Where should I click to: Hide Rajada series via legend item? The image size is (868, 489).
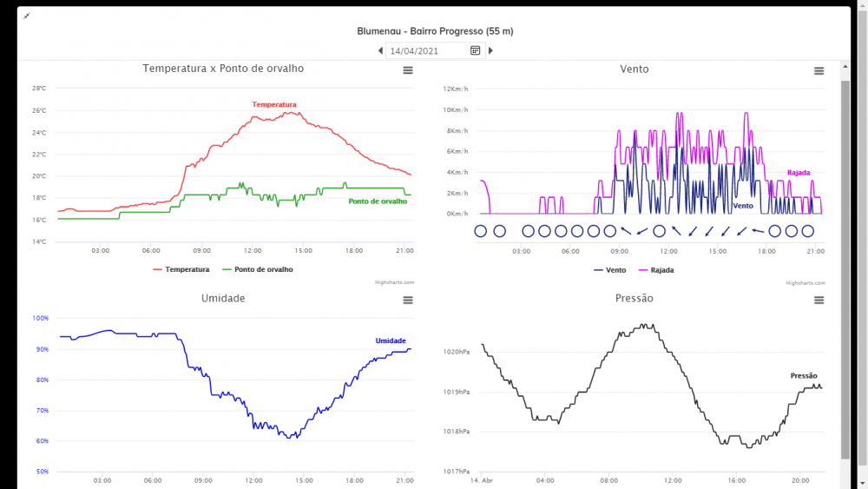(656, 270)
